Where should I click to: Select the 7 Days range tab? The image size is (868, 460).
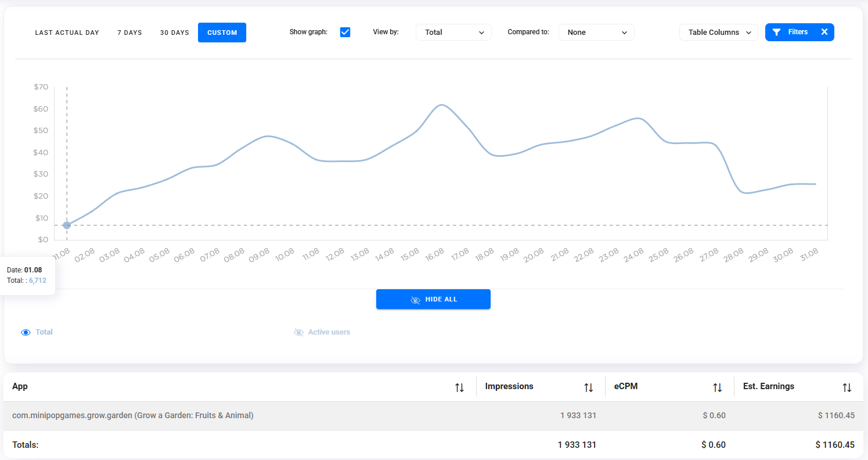coord(129,33)
